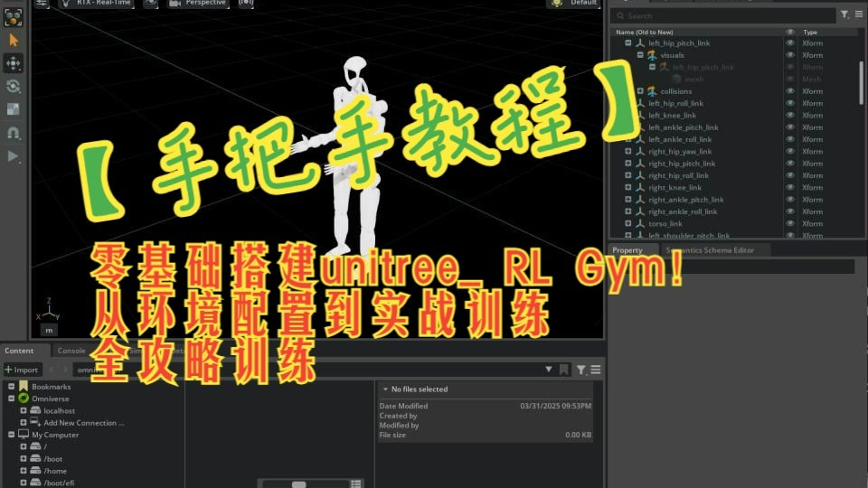Expand the localhost server node
Image resolution: width=868 pixels, height=488 pixels.
[x=24, y=410]
